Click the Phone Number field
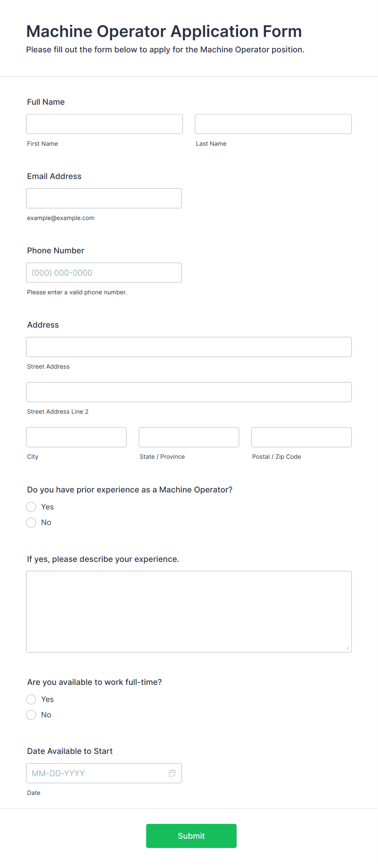378x868 pixels. [x=104, y=273]
